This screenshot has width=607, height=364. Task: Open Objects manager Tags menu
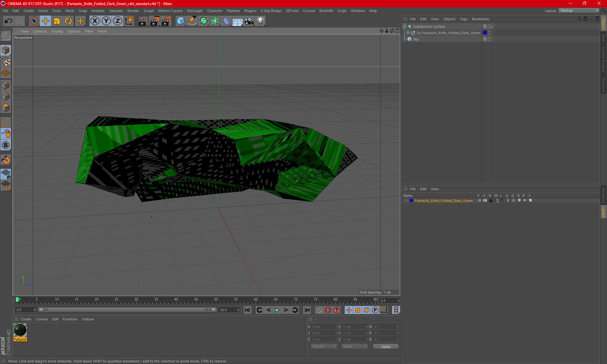[x=463, y=19]
